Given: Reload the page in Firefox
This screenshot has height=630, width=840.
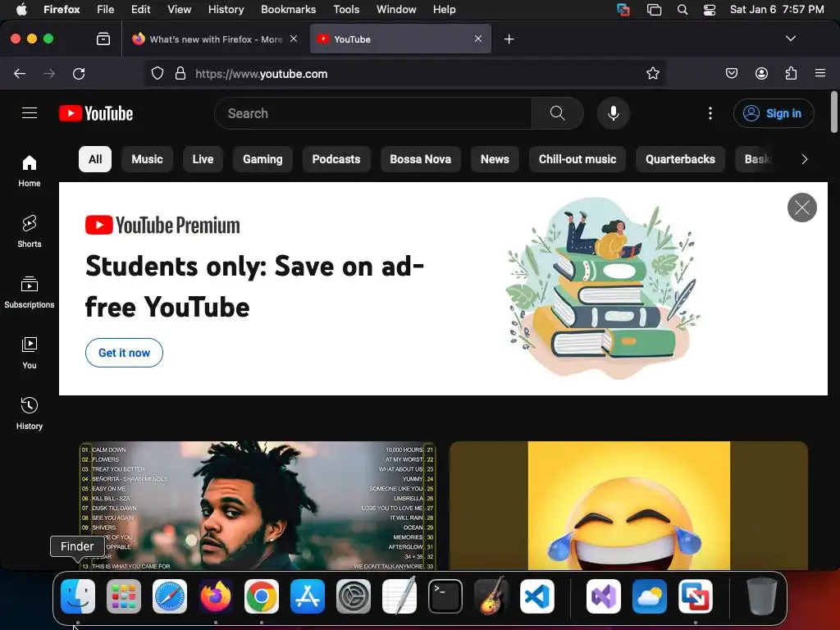Looking at the screenshot, I should coord(79,73).
